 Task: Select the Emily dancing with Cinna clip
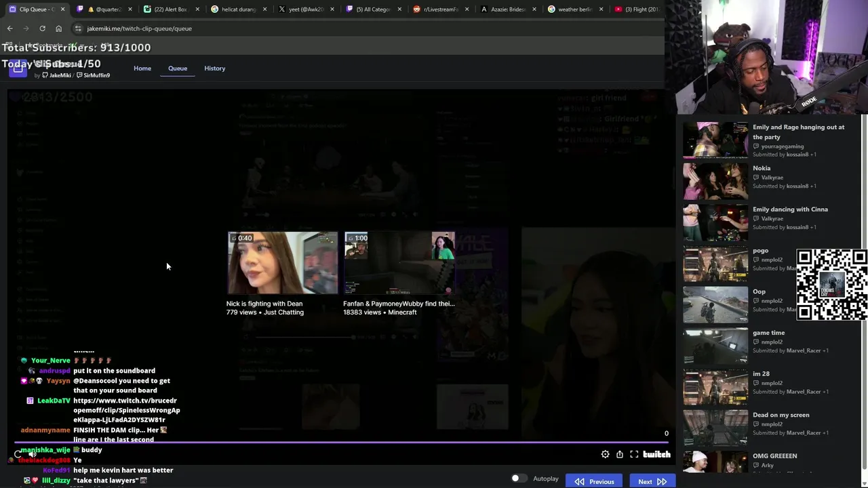(767, 222)
